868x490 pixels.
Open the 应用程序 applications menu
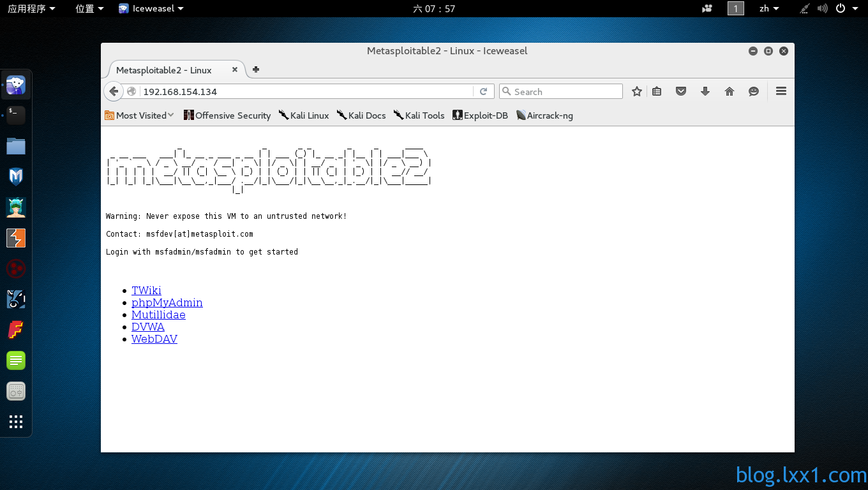pyautogui.click(x=31, y=8)
